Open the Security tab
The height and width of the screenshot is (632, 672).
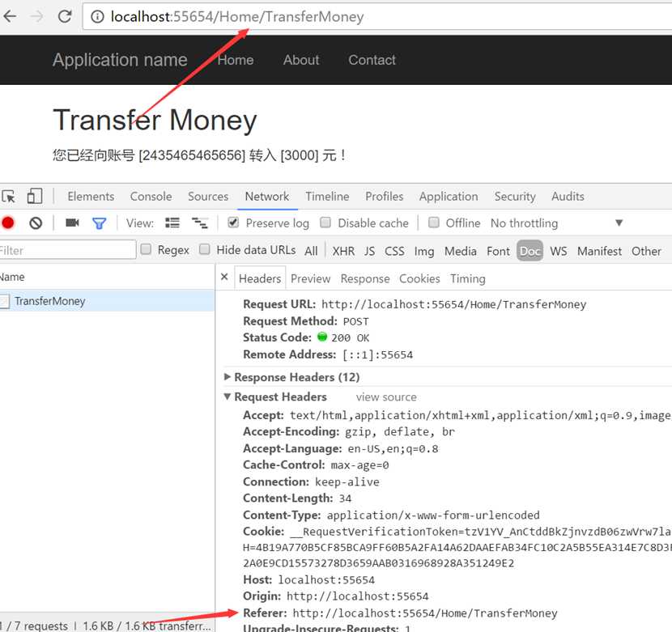[x=515, y=197]
